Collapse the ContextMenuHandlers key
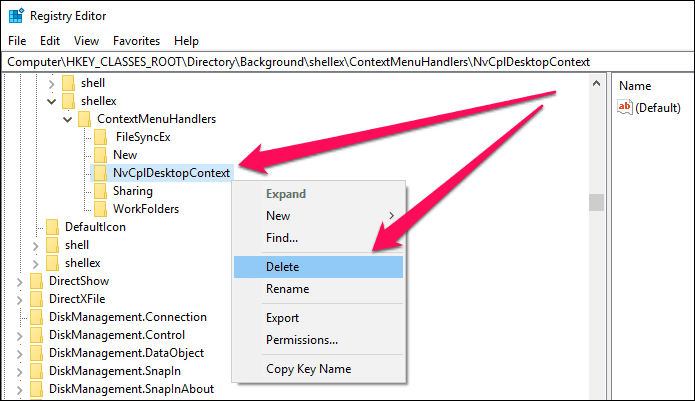Image resolution: width=695 pixels, height=401 pixels. [67, 119]
